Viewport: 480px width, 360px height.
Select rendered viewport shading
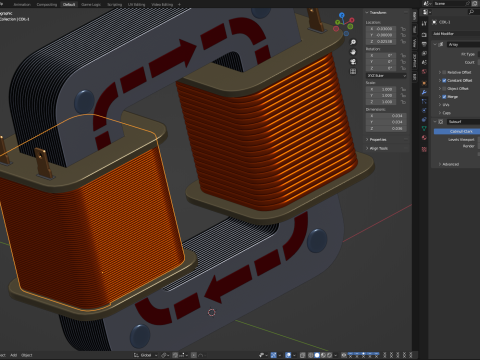pyautogui.click(x=329, y=355)
